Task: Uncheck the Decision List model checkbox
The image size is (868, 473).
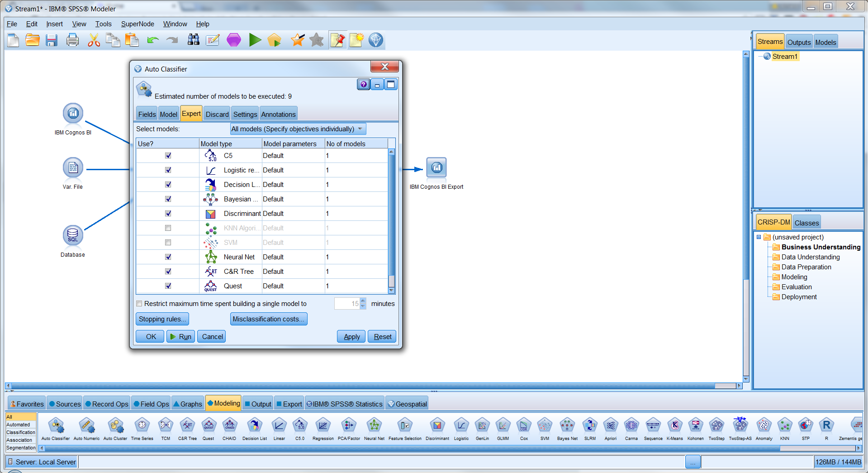Action: pyautogui.click(x=168, y=185)
